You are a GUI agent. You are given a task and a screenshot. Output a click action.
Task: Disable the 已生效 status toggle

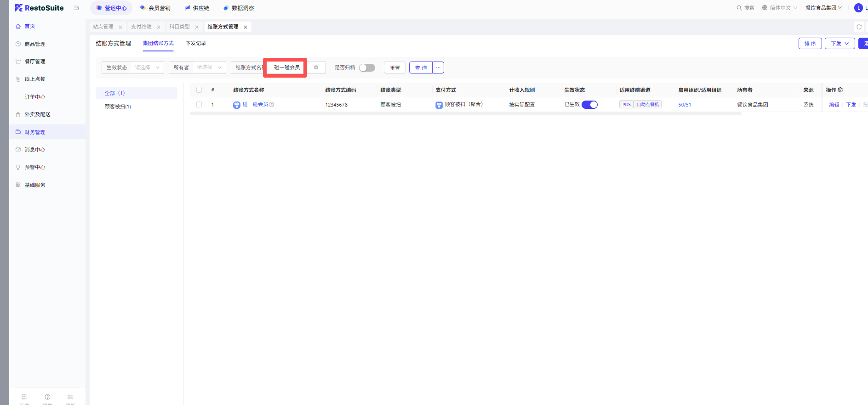click(x=589, y=105)
